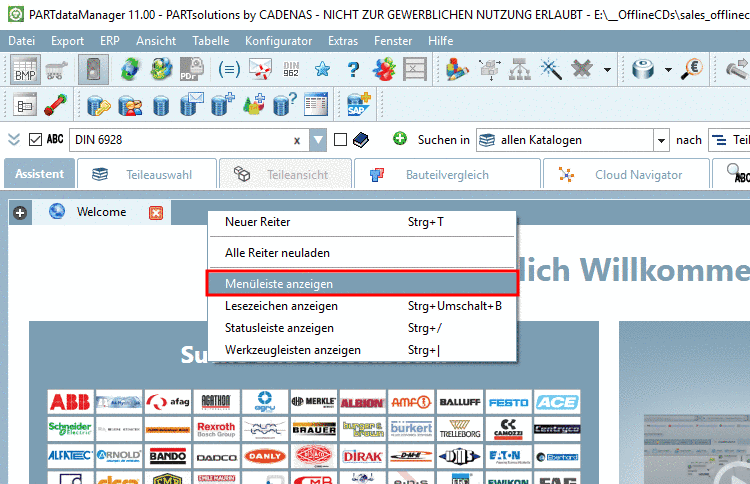The image size is (750, 484).
Task: Switch to the Teileauswahl tab
Action: pyautogui.click(x=147, y=175)
